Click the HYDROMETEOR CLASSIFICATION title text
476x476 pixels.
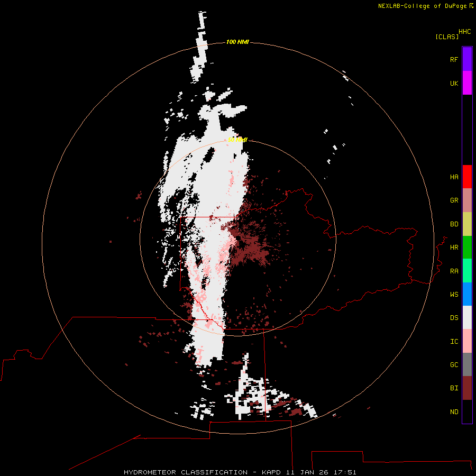(x=186, y=472)
